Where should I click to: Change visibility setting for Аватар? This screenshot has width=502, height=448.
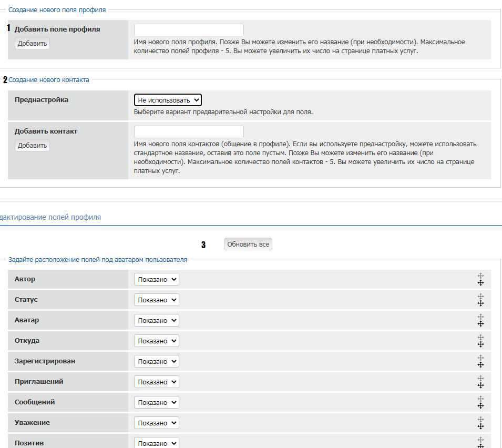[x=157, y=320]
